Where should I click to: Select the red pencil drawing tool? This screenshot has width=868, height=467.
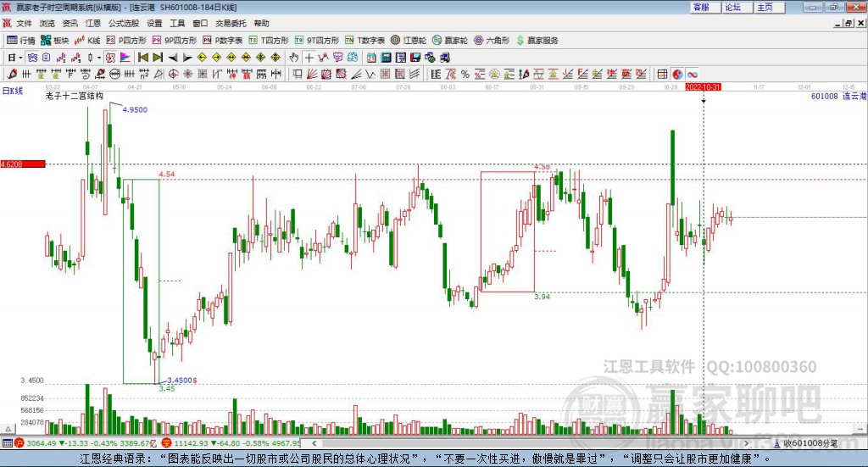[12, 74]
